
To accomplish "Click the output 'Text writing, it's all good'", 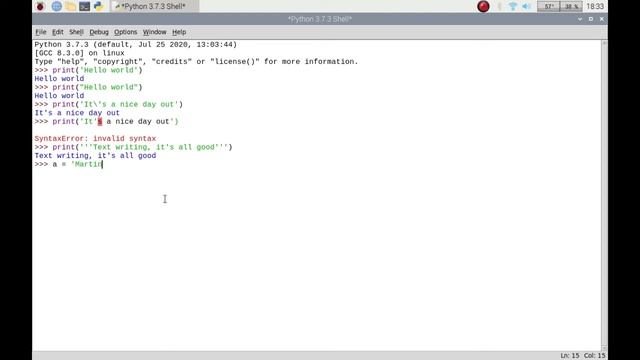I will coord(95,156).
